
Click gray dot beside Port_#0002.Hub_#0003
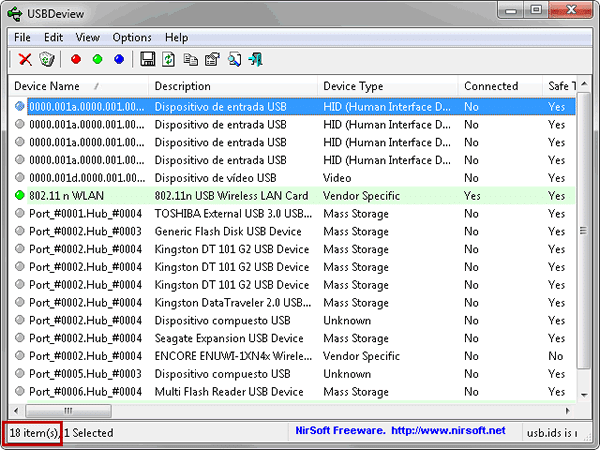20,231
